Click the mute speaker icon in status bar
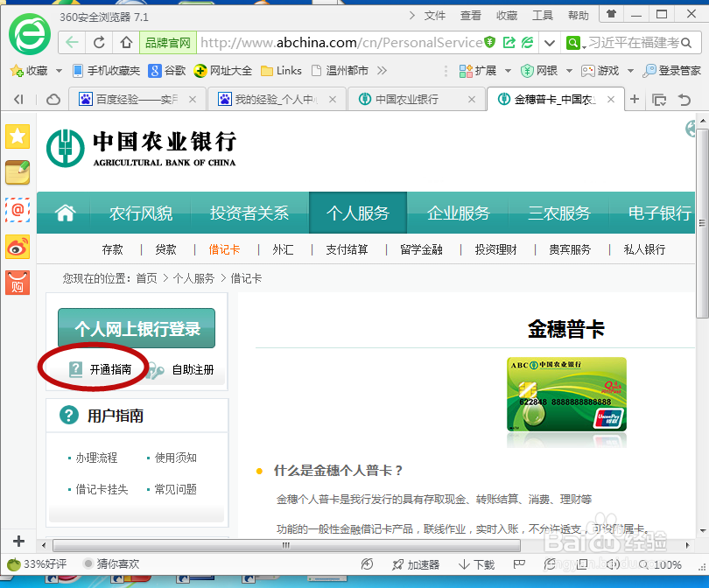Screen dimensions: 709x588 click(x=613, y=564)
